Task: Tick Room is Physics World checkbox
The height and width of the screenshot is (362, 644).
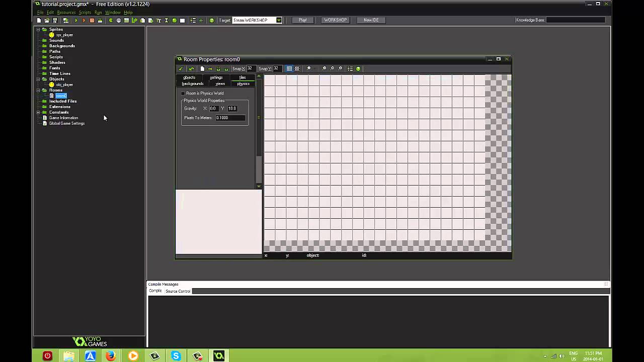Action: point(183,94)
